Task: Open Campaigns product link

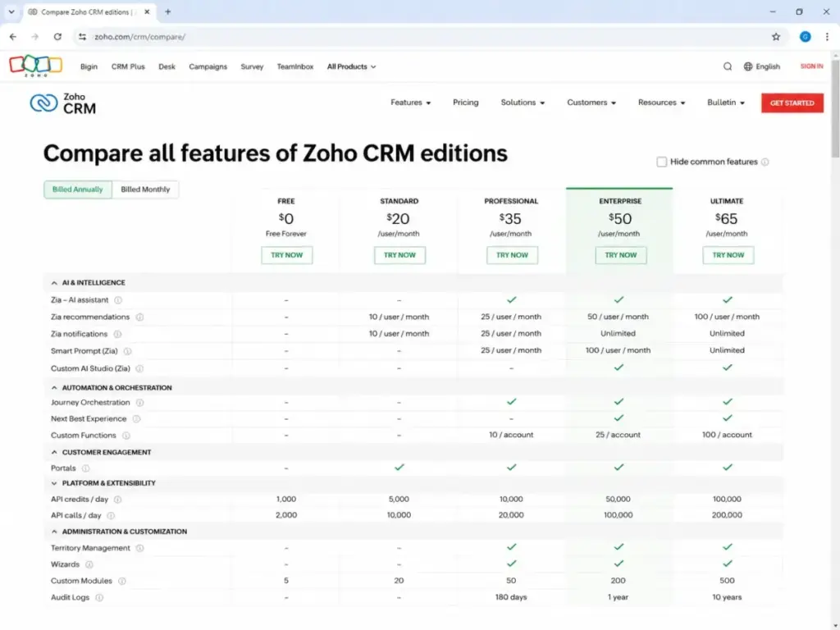Action: [x=208, y=66]
